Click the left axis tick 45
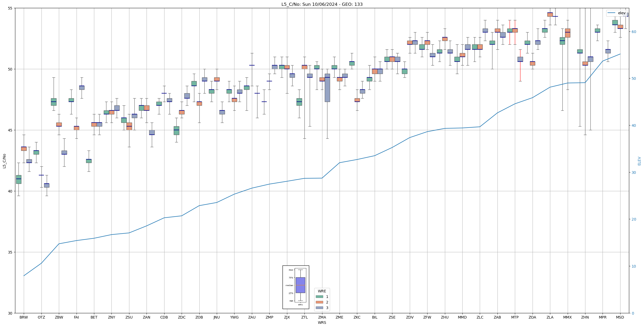The width and height of the screenshot is (644, 327). 10,130
